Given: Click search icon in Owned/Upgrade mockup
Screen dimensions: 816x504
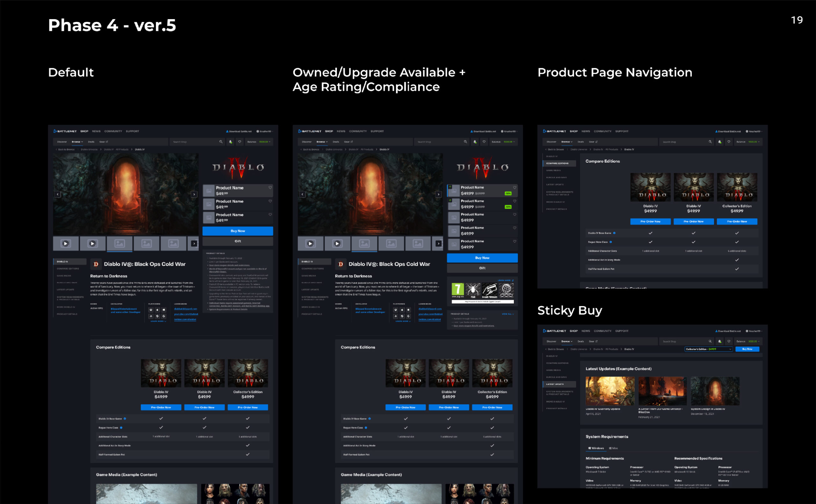Looking at the screenshot, I should [465, 142].
